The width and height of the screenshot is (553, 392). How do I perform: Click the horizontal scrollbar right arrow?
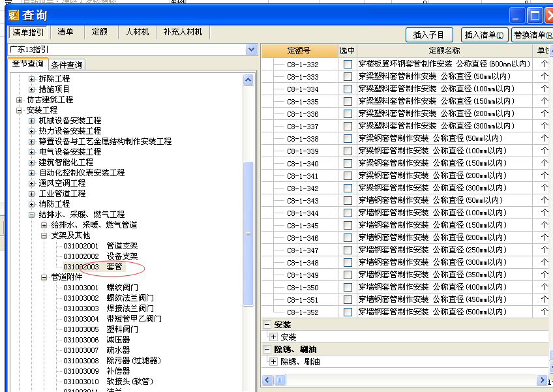tap(541, 380)
